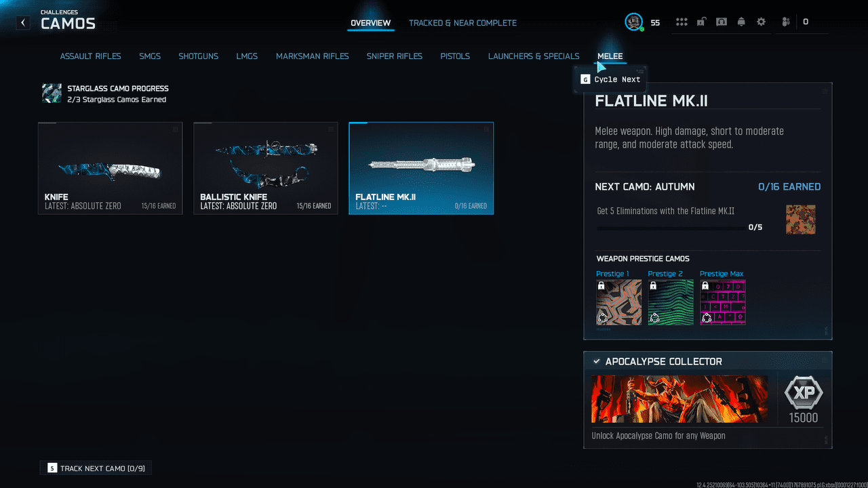Go to Launchers & Specials category

534,56
